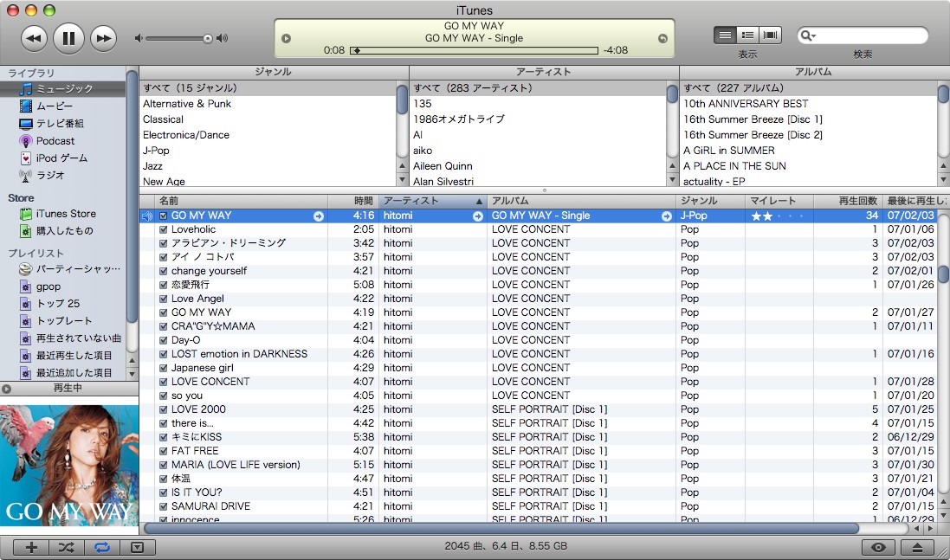Create a new playlist with plus button
Viewport: 950px width, 560px height.
[x=31, y=547]
